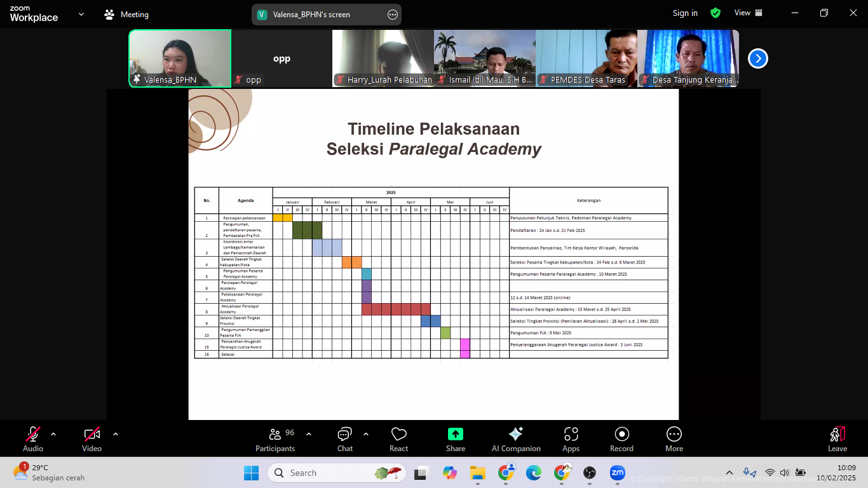Show next participants with arrow button
Screen dimensions: 868x488
757,58
